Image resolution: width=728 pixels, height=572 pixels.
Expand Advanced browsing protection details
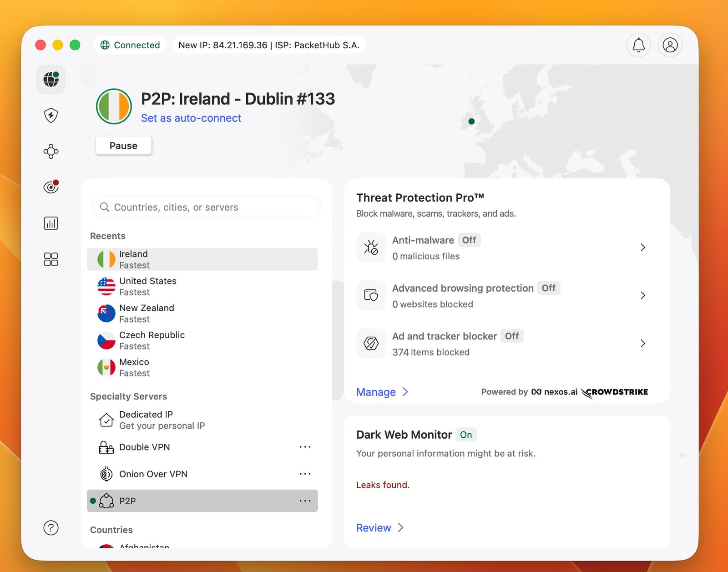coord(643,295)
